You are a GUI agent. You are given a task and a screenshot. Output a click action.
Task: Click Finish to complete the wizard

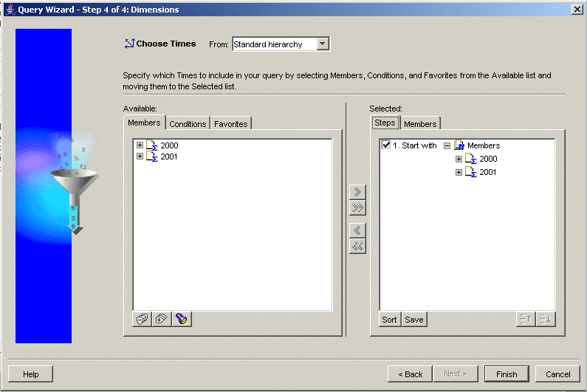[x=507, y=374]
